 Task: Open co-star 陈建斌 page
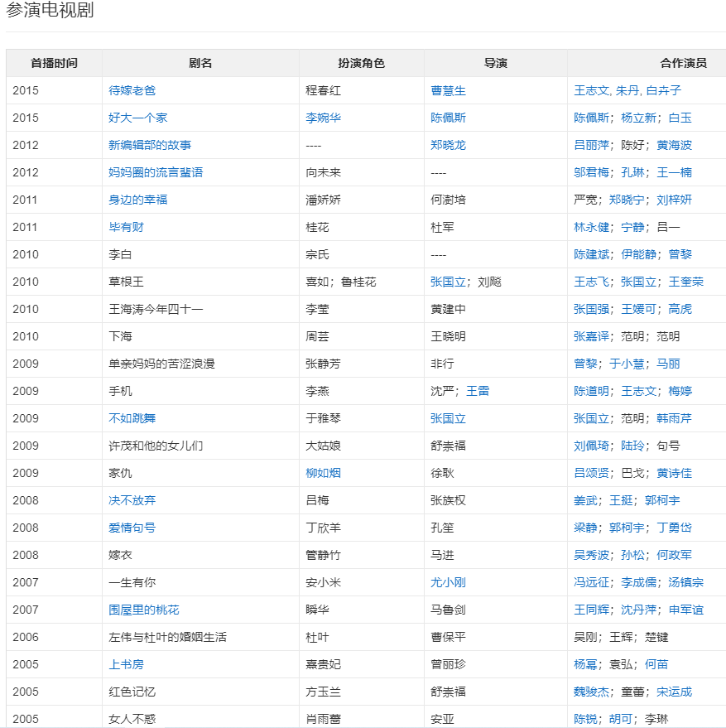591,255
